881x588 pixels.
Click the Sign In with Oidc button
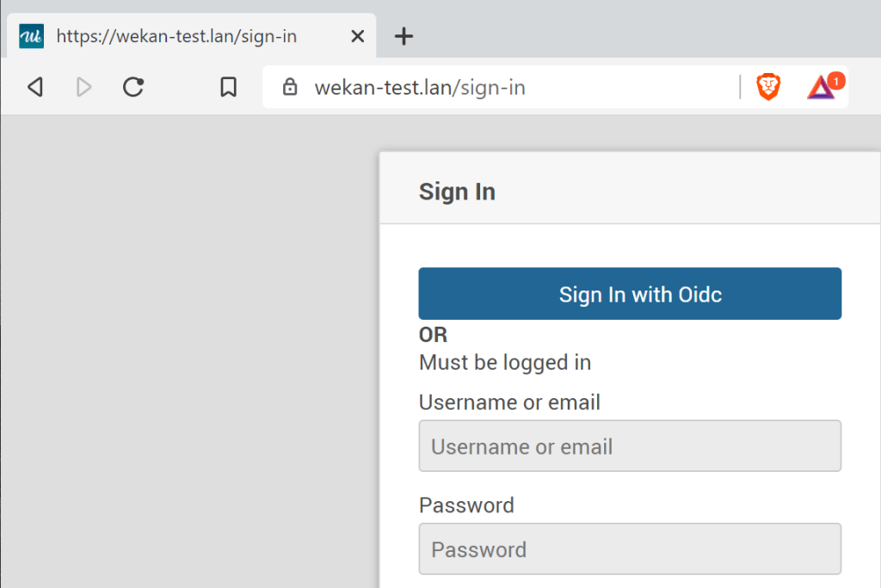[x=630, y=294]
